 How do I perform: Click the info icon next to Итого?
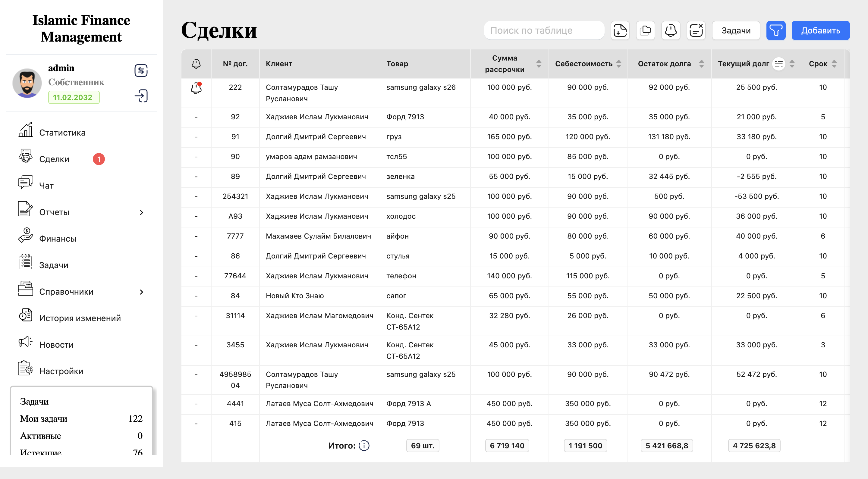point(364,446)
